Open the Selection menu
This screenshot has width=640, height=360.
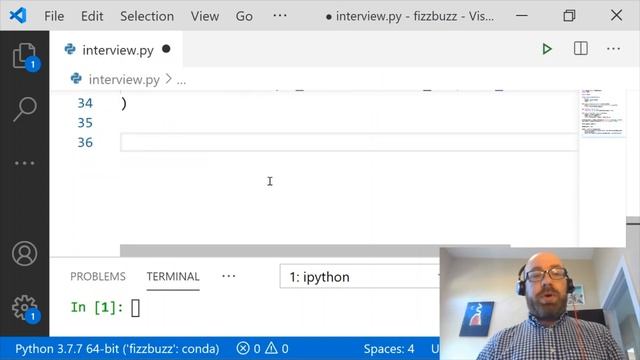click(x=147, y=16)
